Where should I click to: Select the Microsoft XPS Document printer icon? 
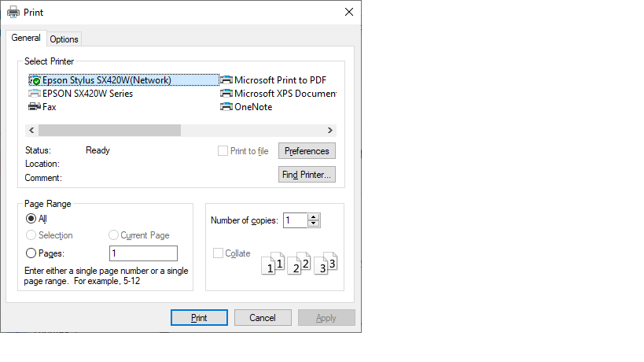(227, 94)
